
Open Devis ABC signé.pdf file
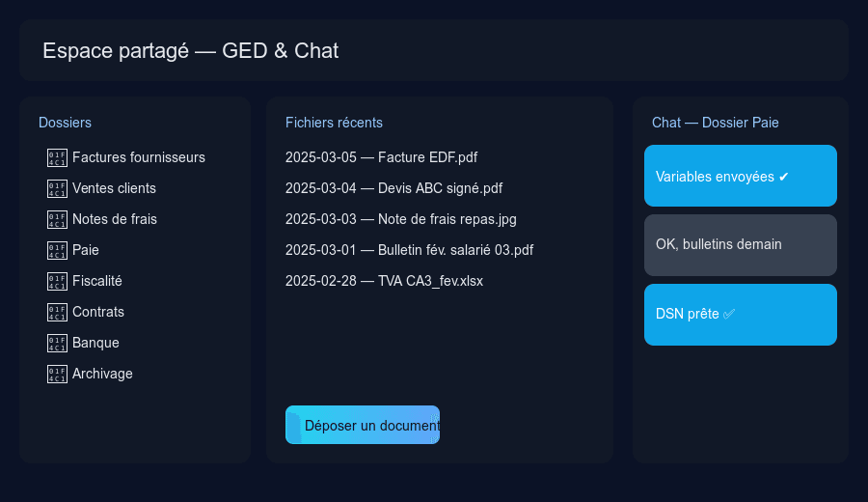393,188
